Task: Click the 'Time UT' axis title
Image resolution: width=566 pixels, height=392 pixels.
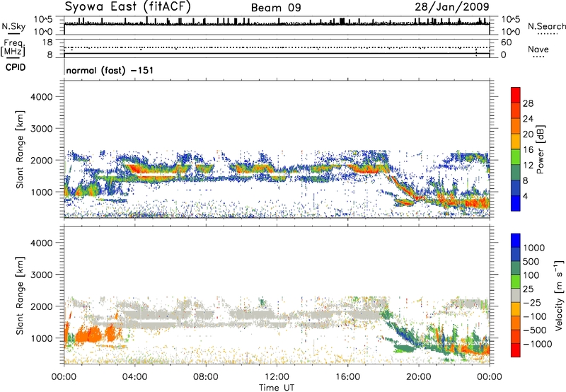Action: click(x=277, y=388)
